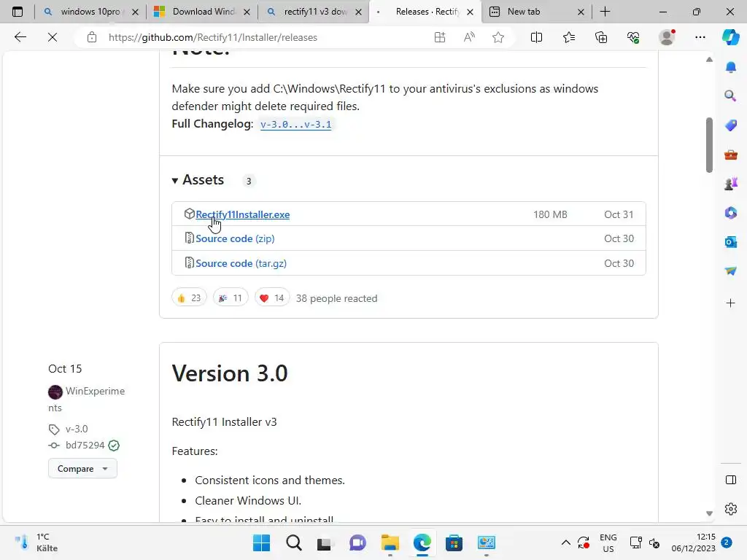Open sidebar settings gear

pos(731,508)
